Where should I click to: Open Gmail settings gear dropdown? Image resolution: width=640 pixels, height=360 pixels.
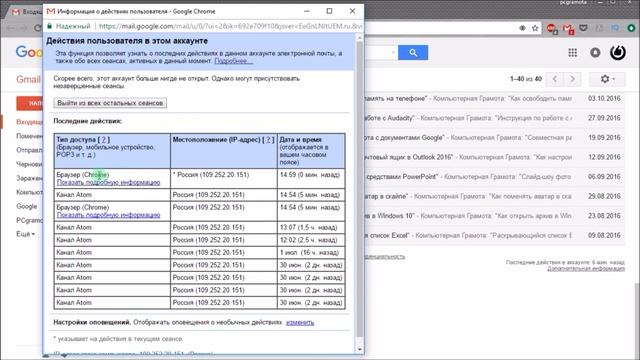(607, 79)
